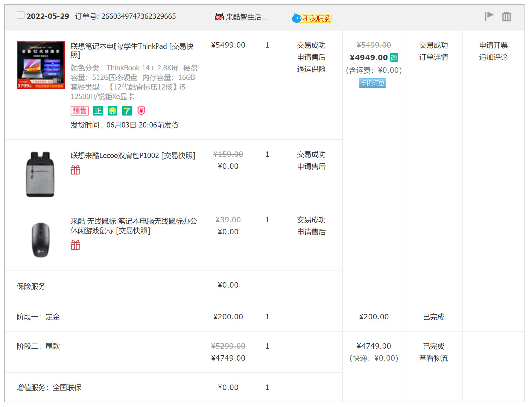Click the 发货时间 06月03日 shipping text

coord(124,125)
